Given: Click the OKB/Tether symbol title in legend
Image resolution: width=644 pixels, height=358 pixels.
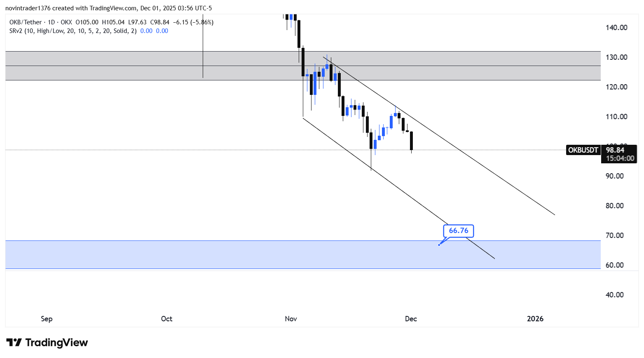Looking at the screenshot, I should (26, 22).
